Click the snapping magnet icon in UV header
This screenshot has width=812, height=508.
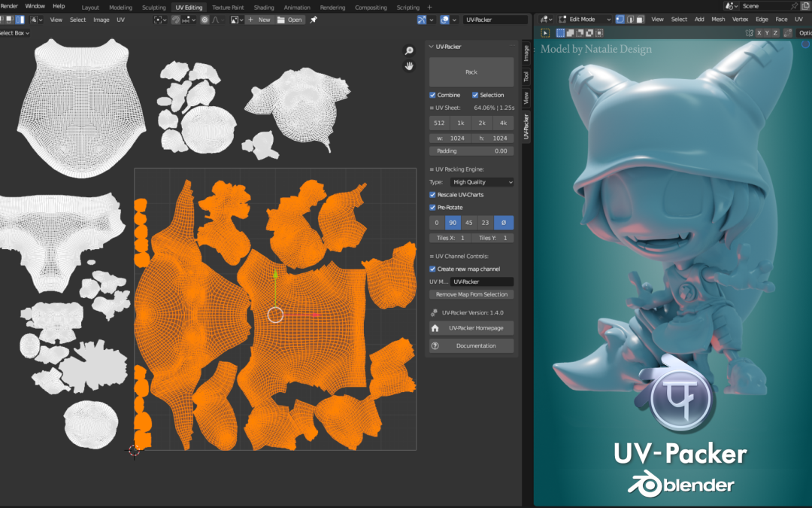175,20
